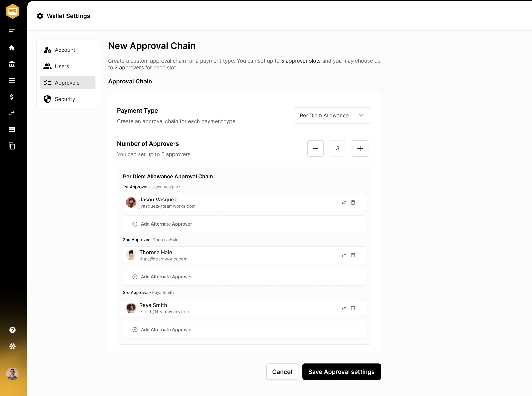Open the flower-shaped apps icon in sidebar
Screen dimensions: 532x396
[12, 346]
